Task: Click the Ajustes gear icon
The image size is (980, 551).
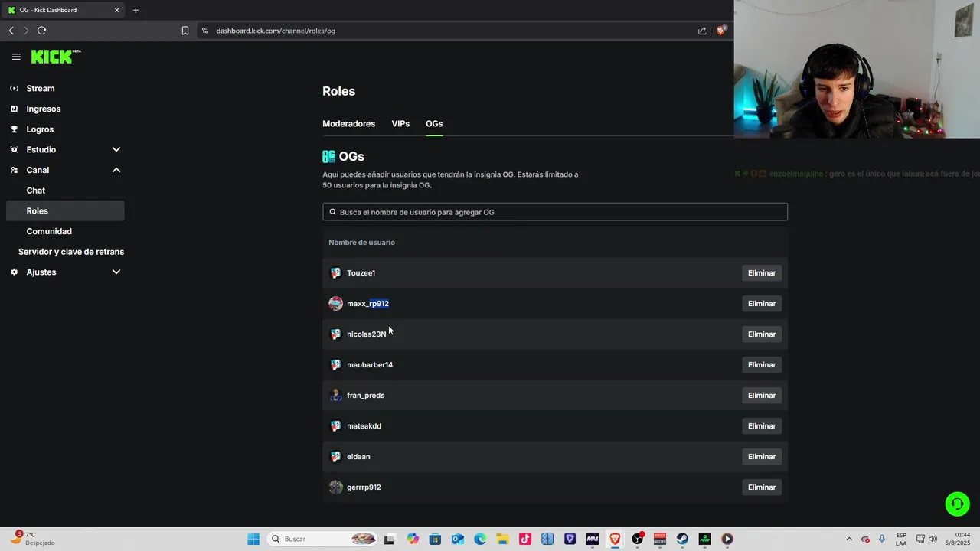Action: click(x=14, y=272)
